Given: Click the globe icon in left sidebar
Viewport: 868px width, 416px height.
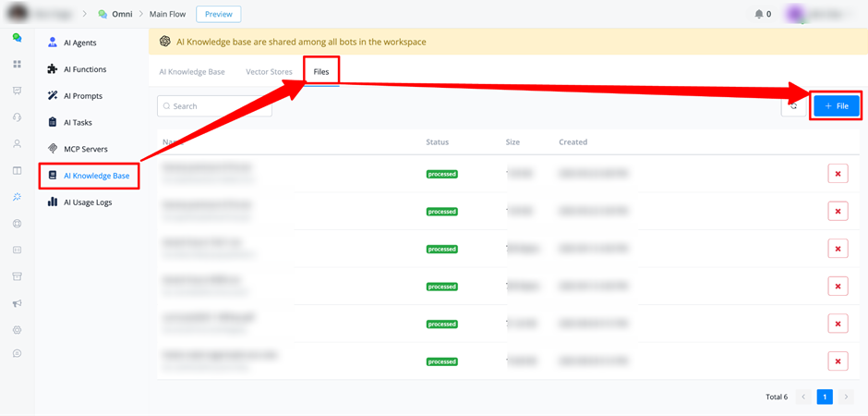Looking at the screenshot, I should pos(17,224).
